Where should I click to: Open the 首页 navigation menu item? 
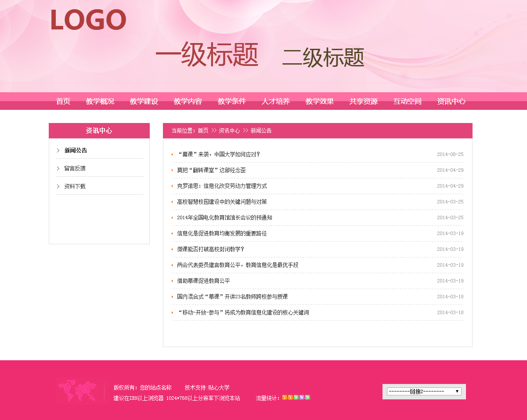tap(63, 101)
